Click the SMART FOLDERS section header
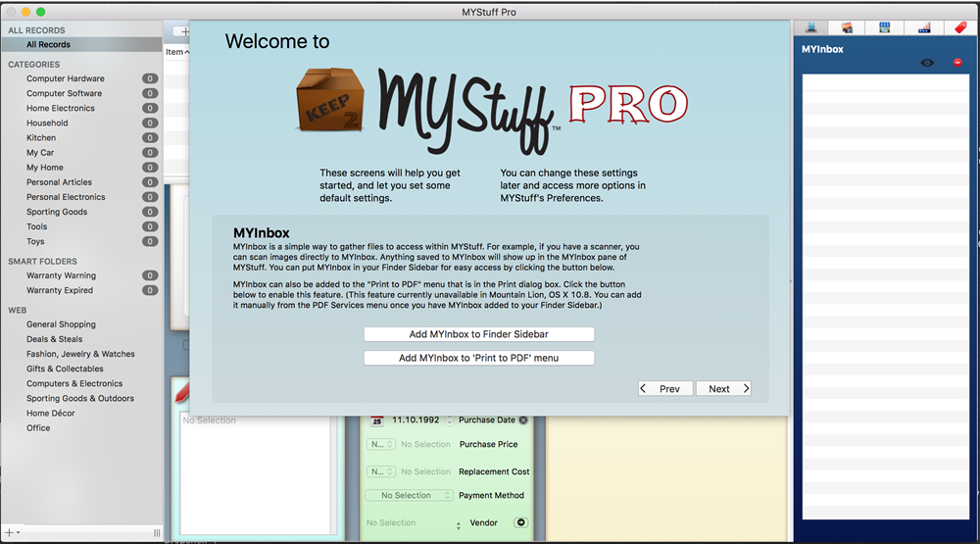The height and width of the screenshot is (544, 980). [42, 262]
